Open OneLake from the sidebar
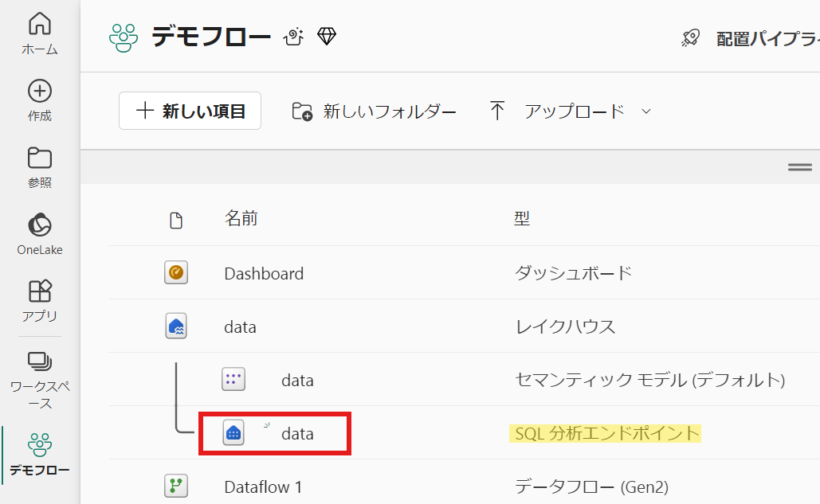Image resolution: width=820 pixels, height=504 pixels. pos(40,233)
